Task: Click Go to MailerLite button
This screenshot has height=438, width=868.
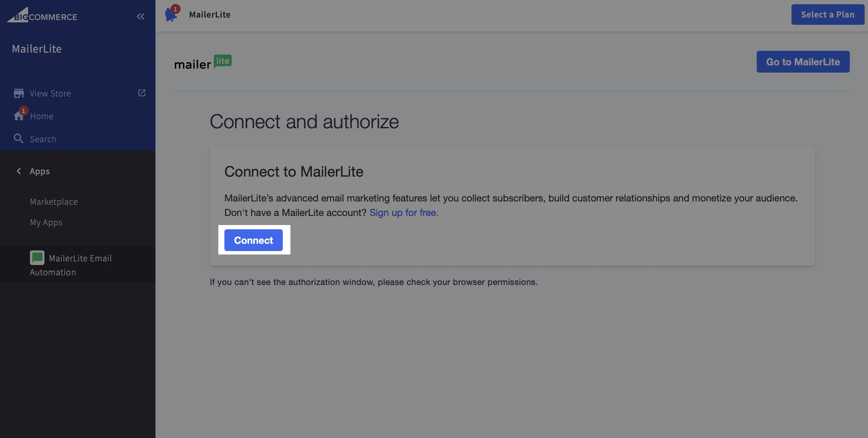Action: (x=803, y=62)
